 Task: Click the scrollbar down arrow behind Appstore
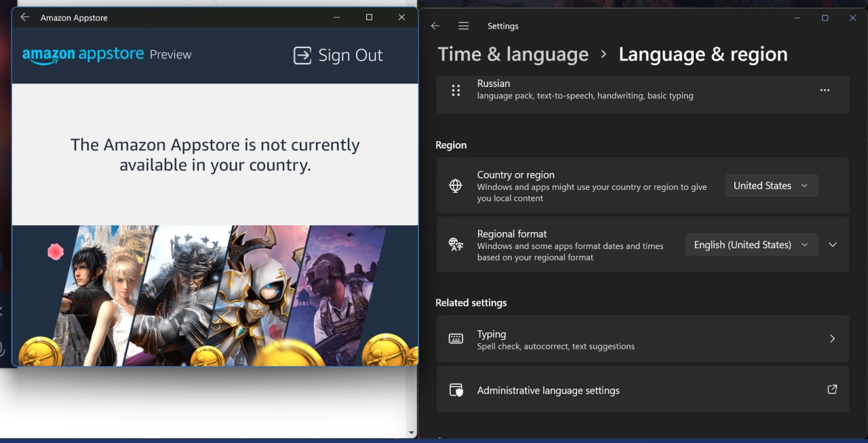click(411, 432)
